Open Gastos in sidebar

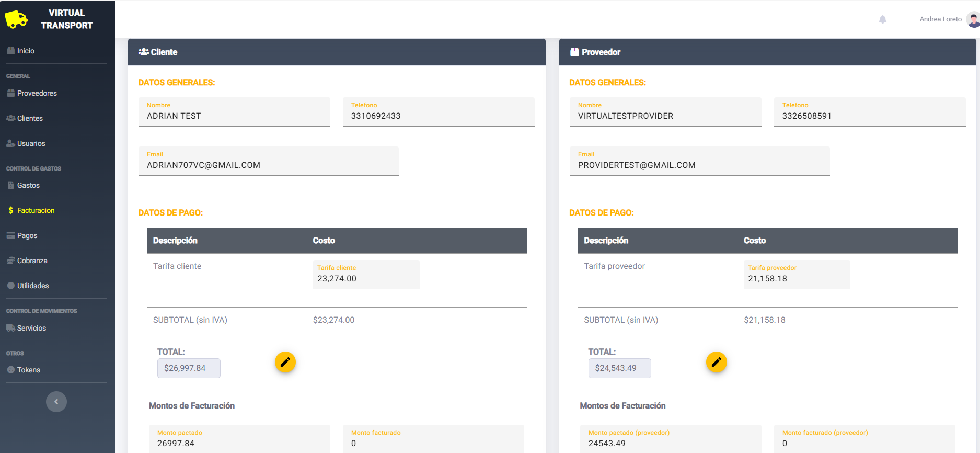pyautogui.click(x=28, y=185)
